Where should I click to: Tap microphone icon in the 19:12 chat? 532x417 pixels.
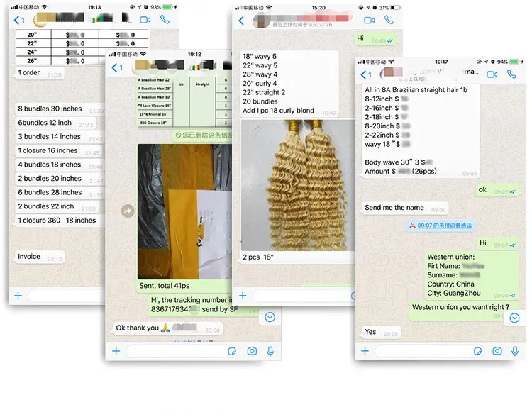point(270,351)
